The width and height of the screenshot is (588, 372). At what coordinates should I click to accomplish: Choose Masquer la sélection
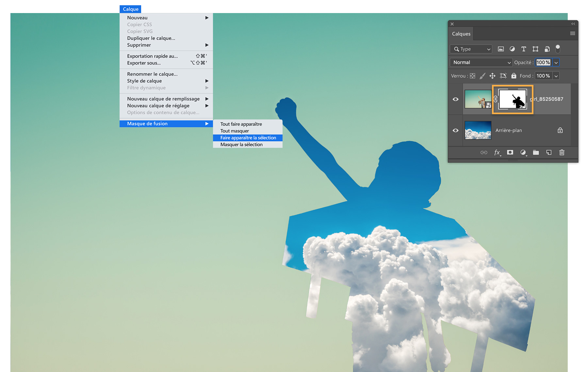(x=248, y=145)
